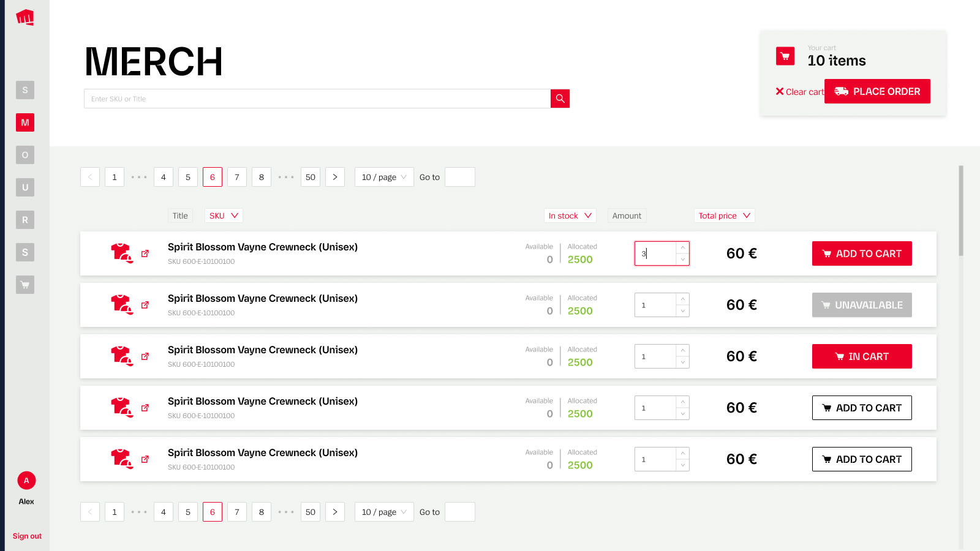The width and height of the screenshot is (980, 551).
Task: Go to page 5 in the lower pagination
Action: [188, 512]
